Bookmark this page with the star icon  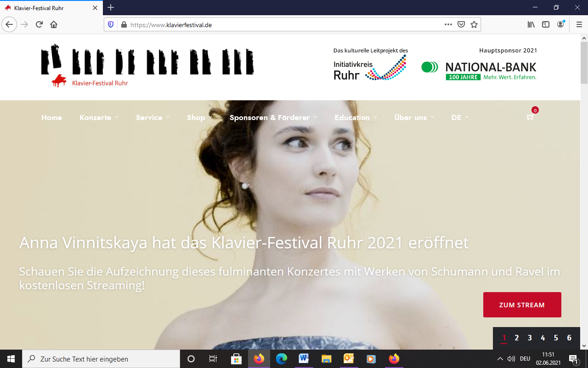474,25
